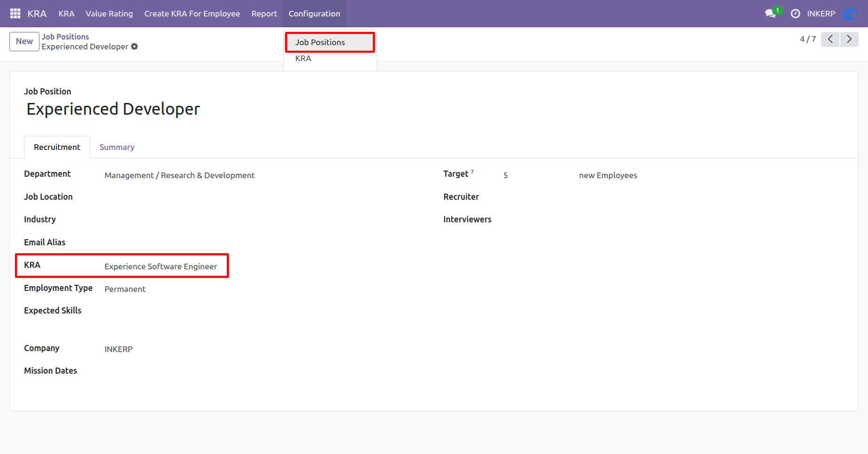
Task: Go to next record arrow
Action: [849, 39]
